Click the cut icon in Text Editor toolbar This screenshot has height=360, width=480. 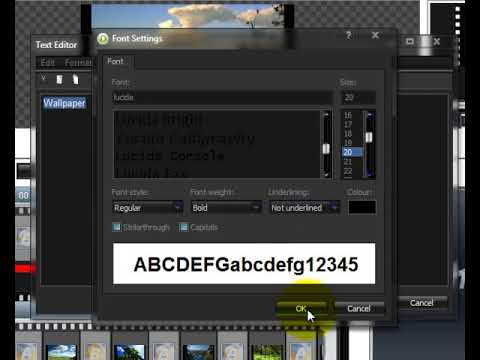[43, 78]
